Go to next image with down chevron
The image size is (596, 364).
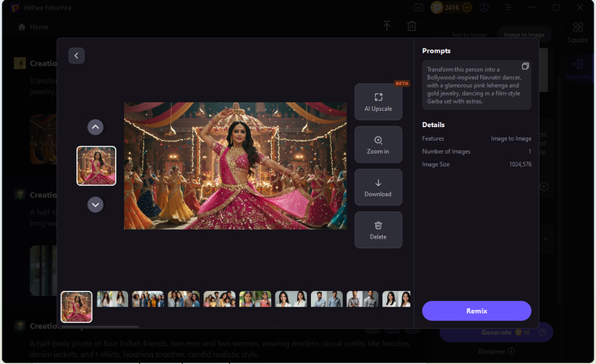pos(96,205)
